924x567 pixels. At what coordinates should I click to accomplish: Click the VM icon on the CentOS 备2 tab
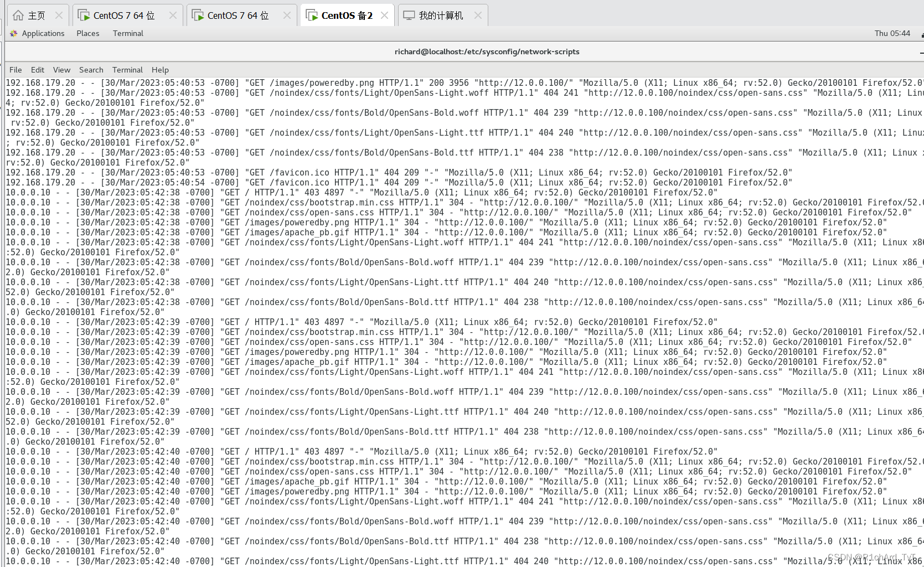pyautogui.click(x=311, y=15)
